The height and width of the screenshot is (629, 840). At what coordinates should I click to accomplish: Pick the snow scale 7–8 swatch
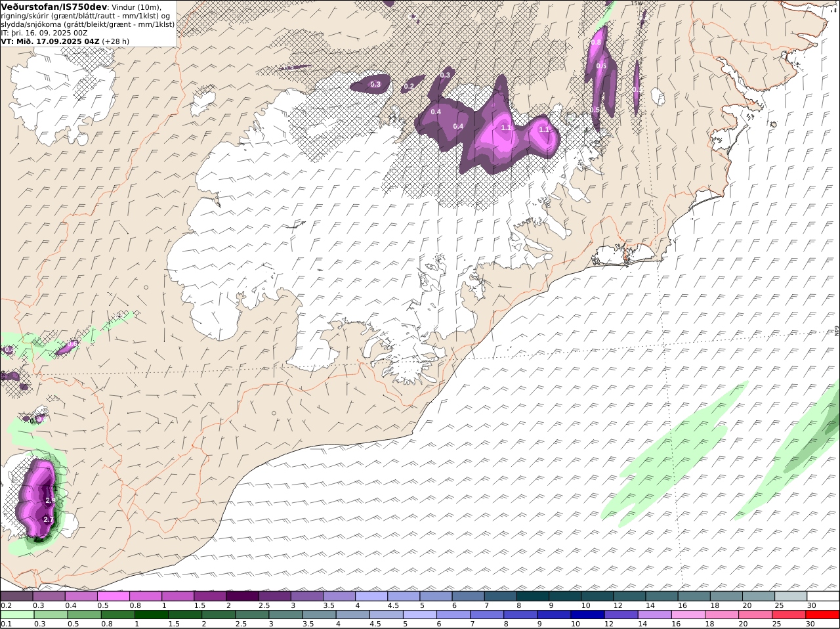point(500,596)
